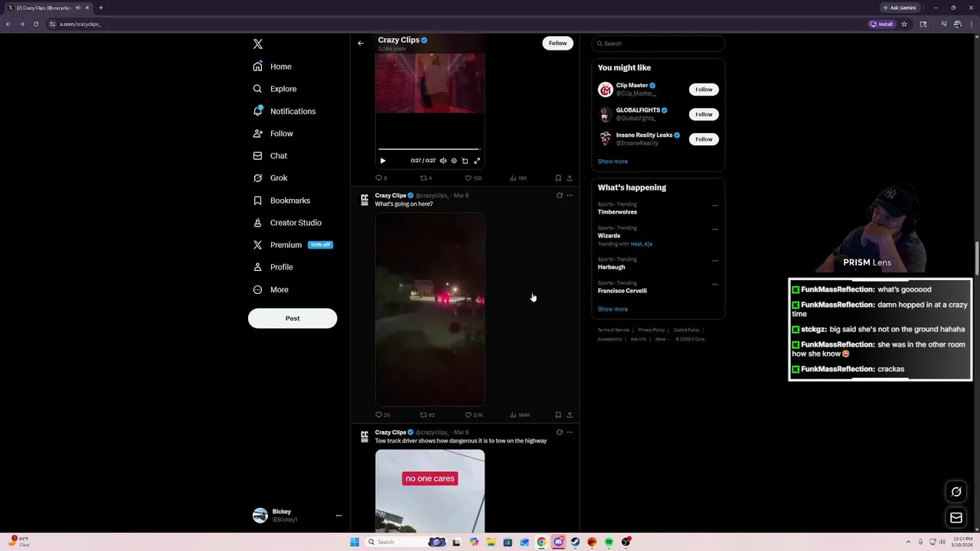Open the Grok floating button

click(956, 492)
